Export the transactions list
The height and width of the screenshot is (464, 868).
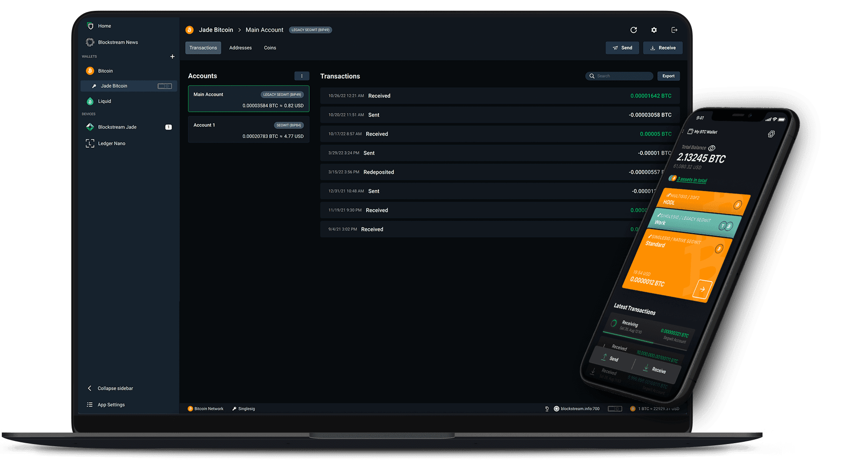click(x=668, y=76)
